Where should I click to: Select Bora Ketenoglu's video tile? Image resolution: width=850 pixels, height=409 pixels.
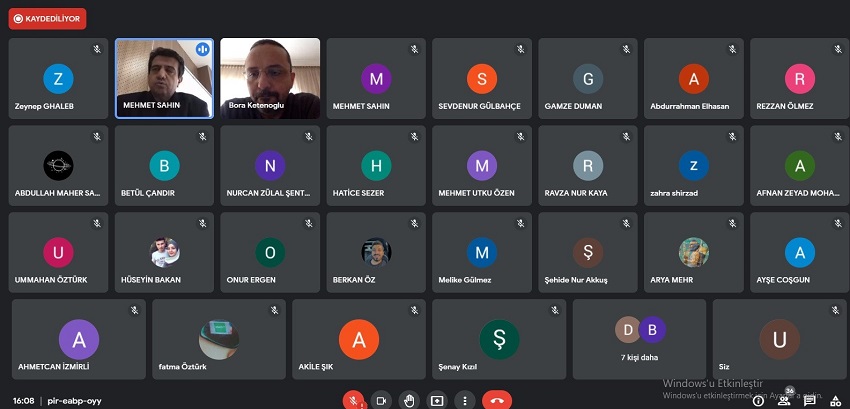tap(270, 78)
